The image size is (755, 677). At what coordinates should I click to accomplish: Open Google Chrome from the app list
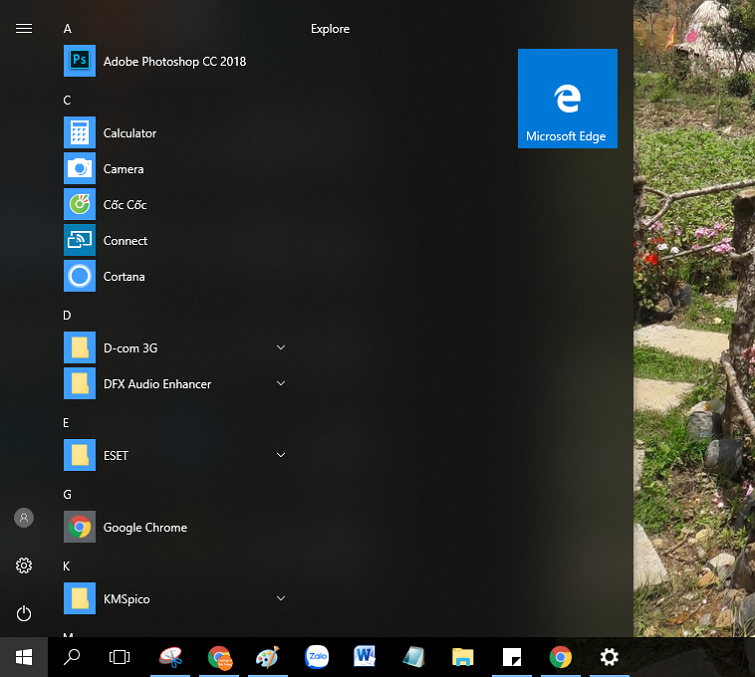[145, 527]
